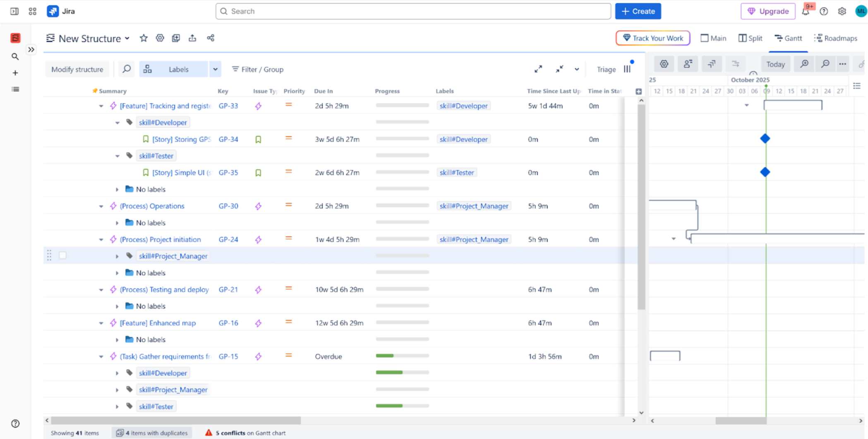Zoom in on the Gantt timeline
The width and height of the screenshot is (868, 439).
tap(804, 64)
